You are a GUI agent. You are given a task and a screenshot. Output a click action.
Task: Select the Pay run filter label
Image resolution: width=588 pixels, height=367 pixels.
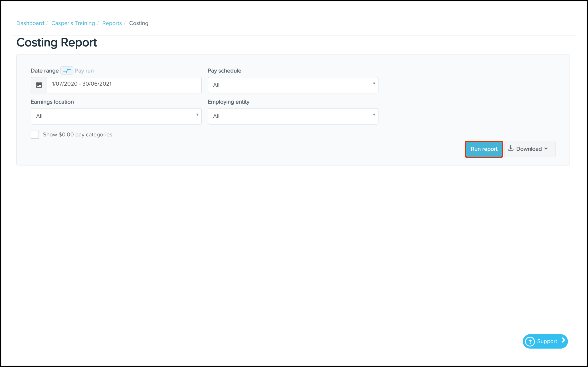coord(84,71)
